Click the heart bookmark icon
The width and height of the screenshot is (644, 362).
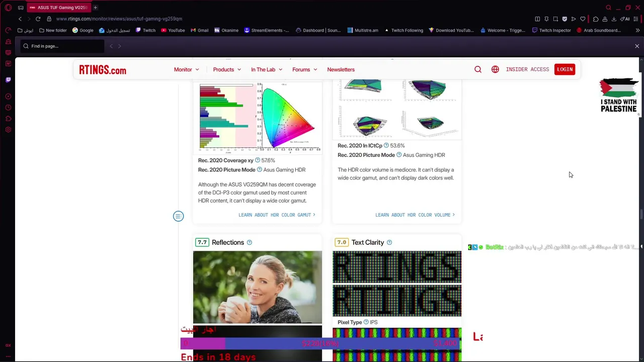coord(583,19)
